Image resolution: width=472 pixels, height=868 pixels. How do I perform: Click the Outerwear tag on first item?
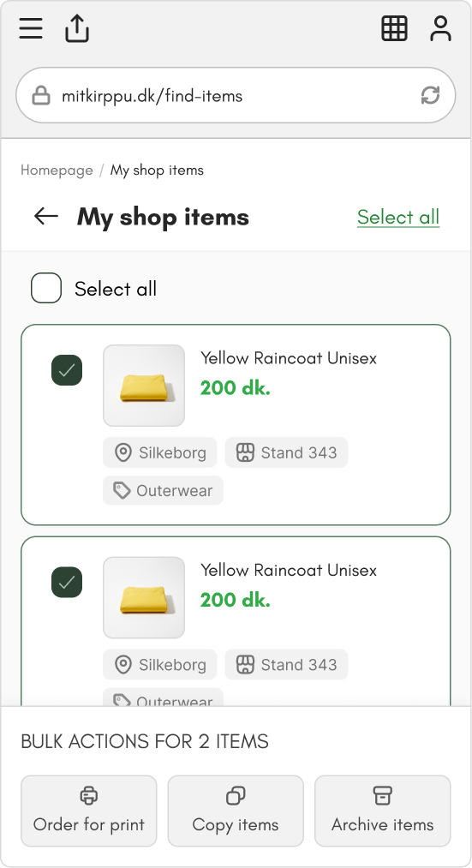tap(164, 490)
